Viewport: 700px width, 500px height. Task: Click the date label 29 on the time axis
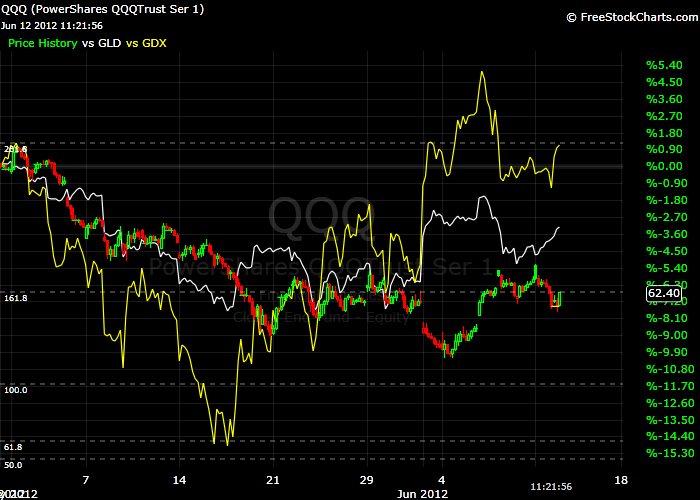coord(367,480)
